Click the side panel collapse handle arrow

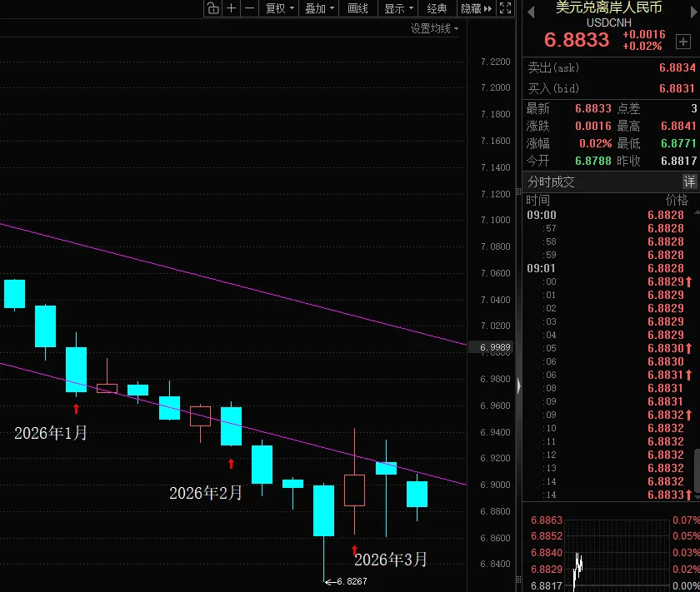point(518,386)
